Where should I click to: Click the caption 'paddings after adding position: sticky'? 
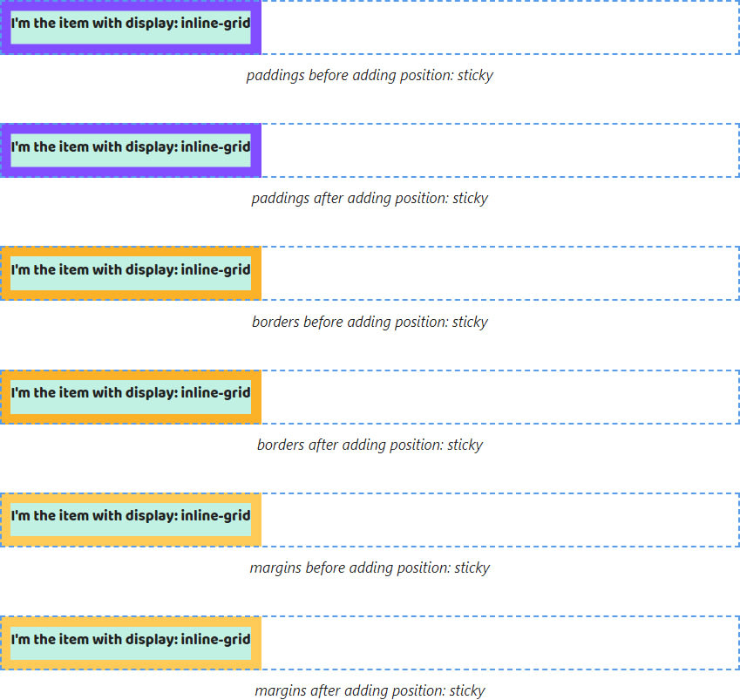pyautogui.click(x=370, y=198)
